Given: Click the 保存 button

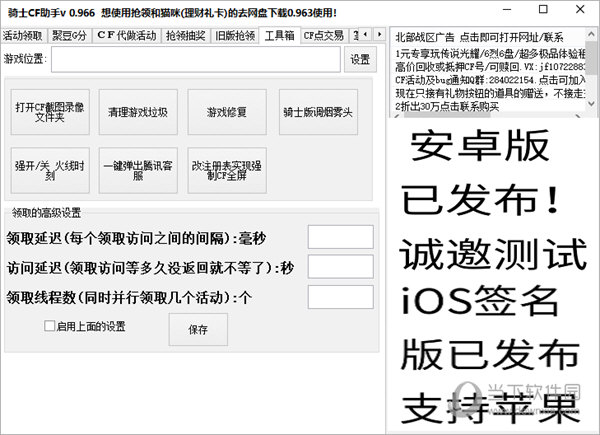Looking at the screenshot, I should [x=198, y=329].
